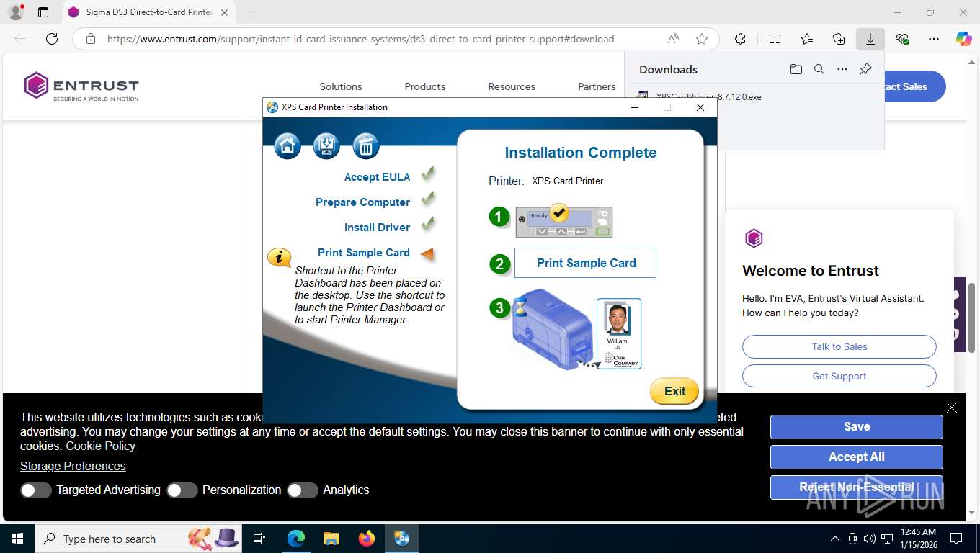
Task: Toggle the Targeted Advertising switch
Action: click(36, 490)
